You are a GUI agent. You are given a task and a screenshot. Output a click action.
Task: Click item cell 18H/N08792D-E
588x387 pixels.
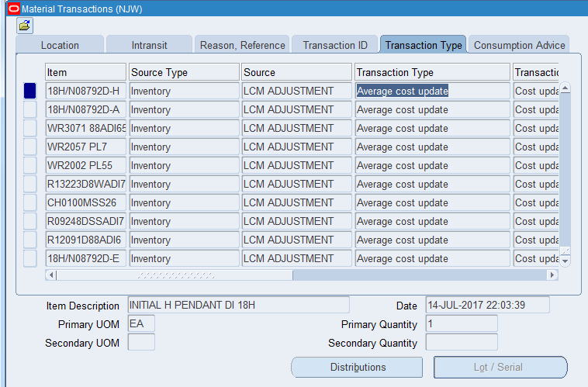coord(85,258)
